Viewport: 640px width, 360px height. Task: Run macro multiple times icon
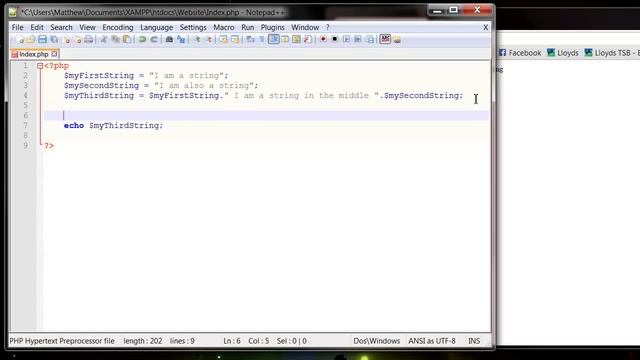pos(358,40)
